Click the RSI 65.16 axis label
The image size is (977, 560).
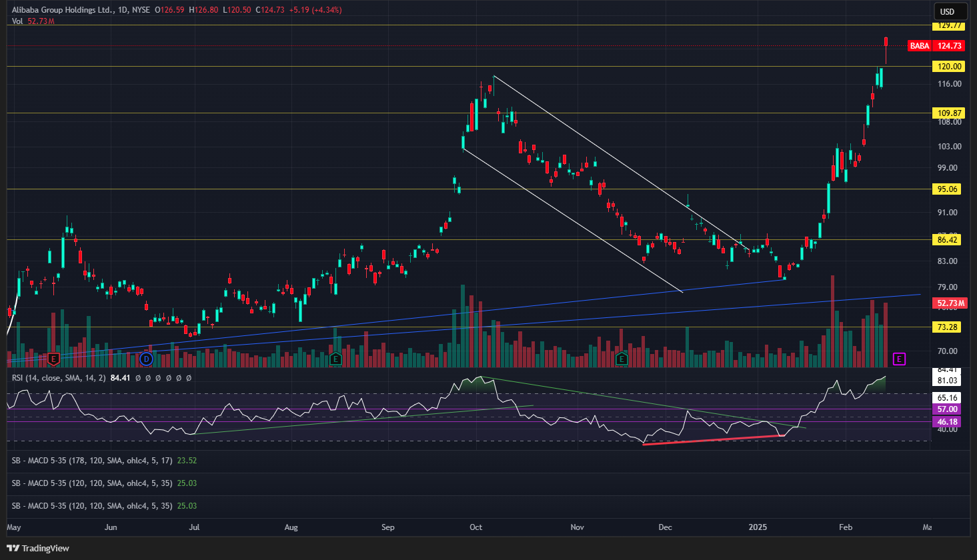point(947,398)
